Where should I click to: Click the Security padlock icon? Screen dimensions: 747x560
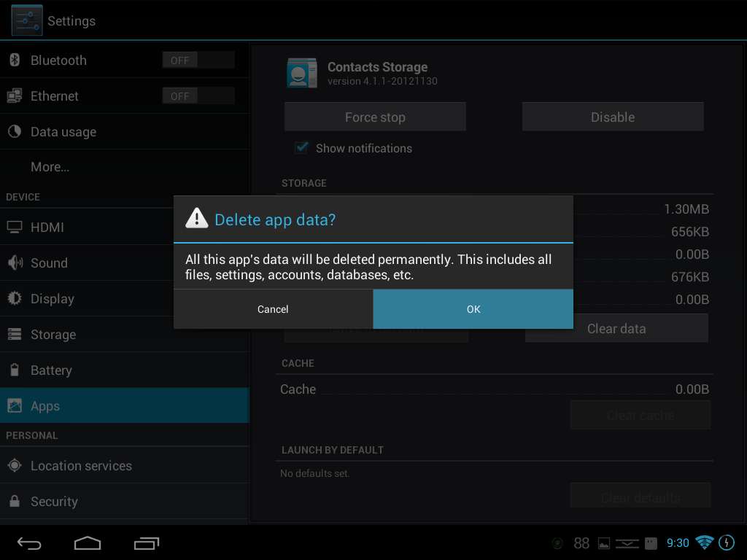13,501
